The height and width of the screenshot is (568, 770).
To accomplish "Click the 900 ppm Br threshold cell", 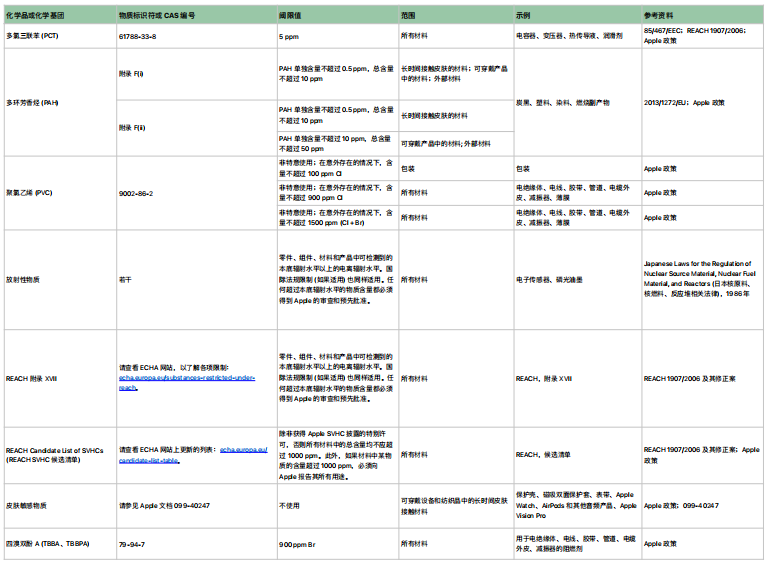I will click(x=297, y=543).
